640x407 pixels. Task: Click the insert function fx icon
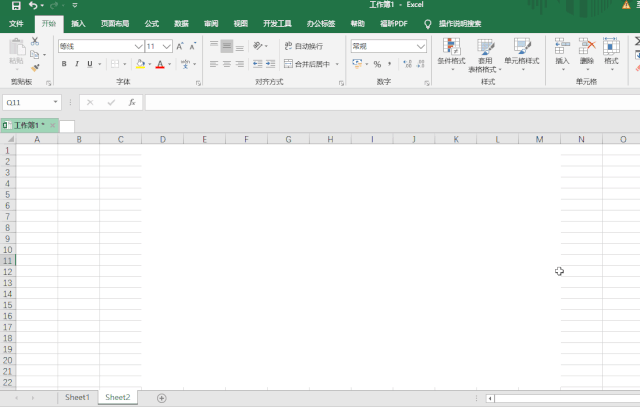click(132, 102)
